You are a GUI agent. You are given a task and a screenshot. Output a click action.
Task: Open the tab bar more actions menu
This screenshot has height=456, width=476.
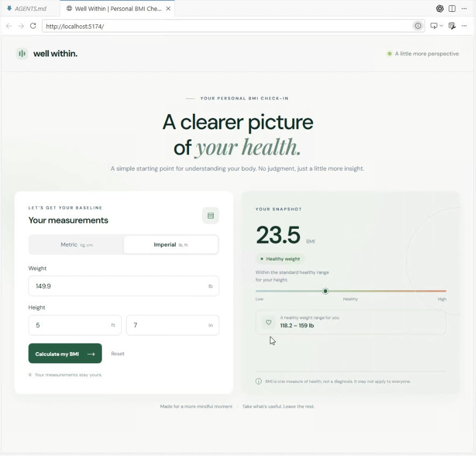pos(464,9)
